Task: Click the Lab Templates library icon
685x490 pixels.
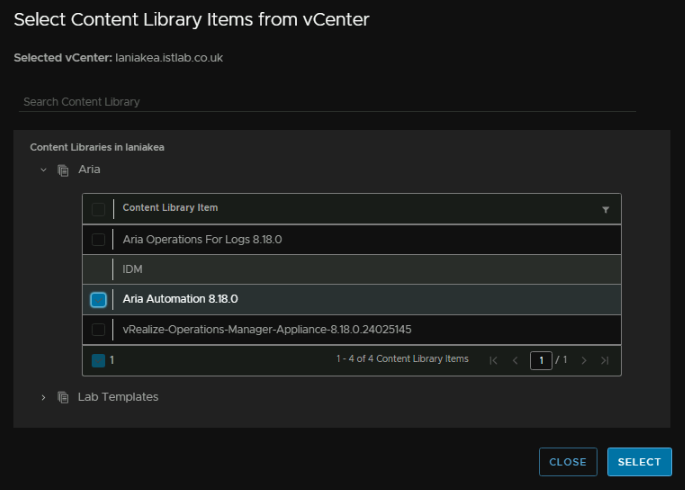Action: click(63, 397)
